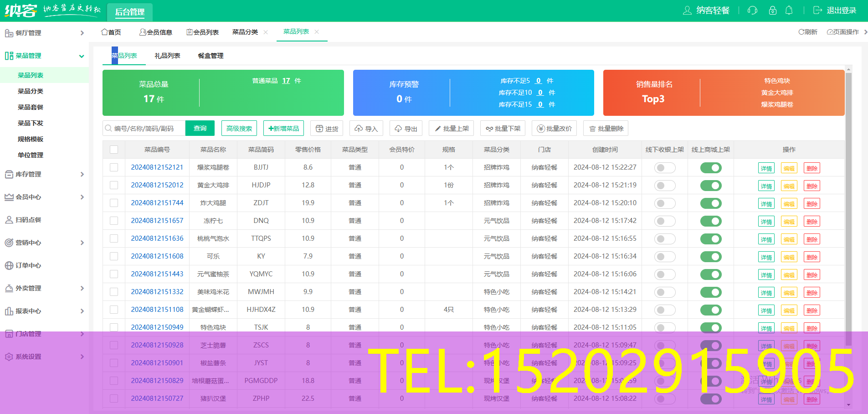The height and width of the screenshot is (414, 868).
Task: Click the vertical scrollbar of the table
Action: point(848,205)
